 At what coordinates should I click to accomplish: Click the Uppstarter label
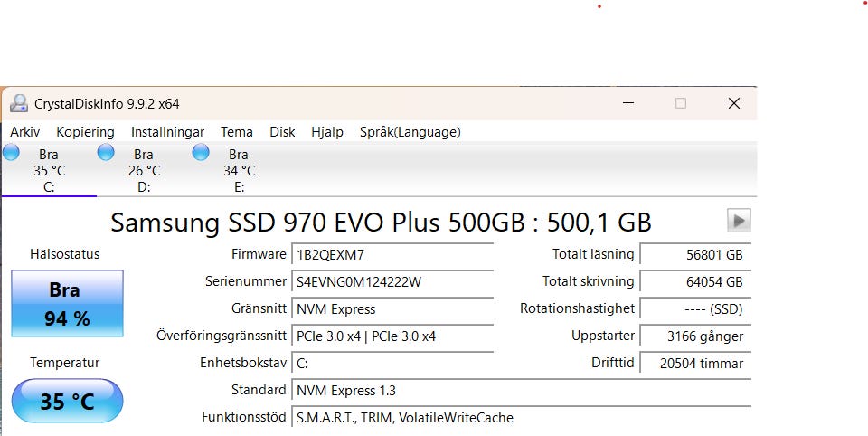[x=603, y=336]
